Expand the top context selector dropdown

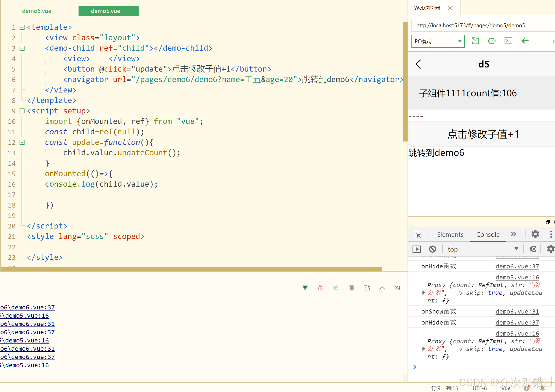(x=482, y=249)
